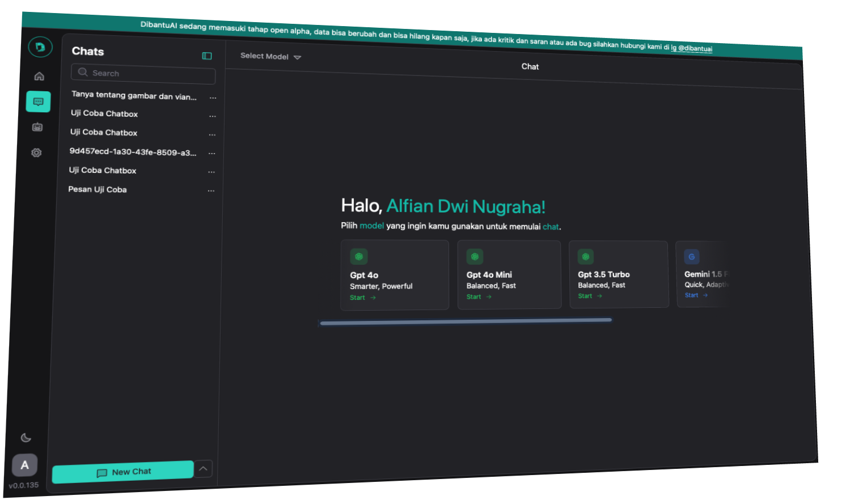Click the horizontal scrollbar under model cards
The width and height of the screenshot is (846, 504).
tap(466, 321)
